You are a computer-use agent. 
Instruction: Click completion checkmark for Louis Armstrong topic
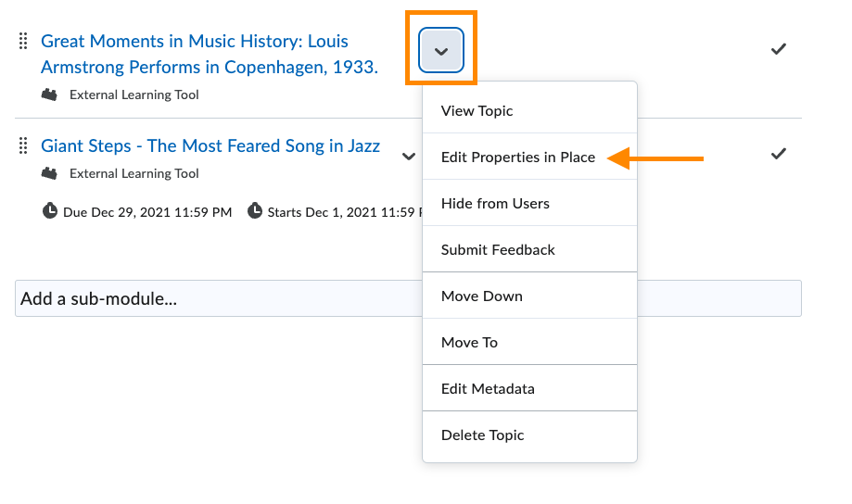tap(779, 49)
